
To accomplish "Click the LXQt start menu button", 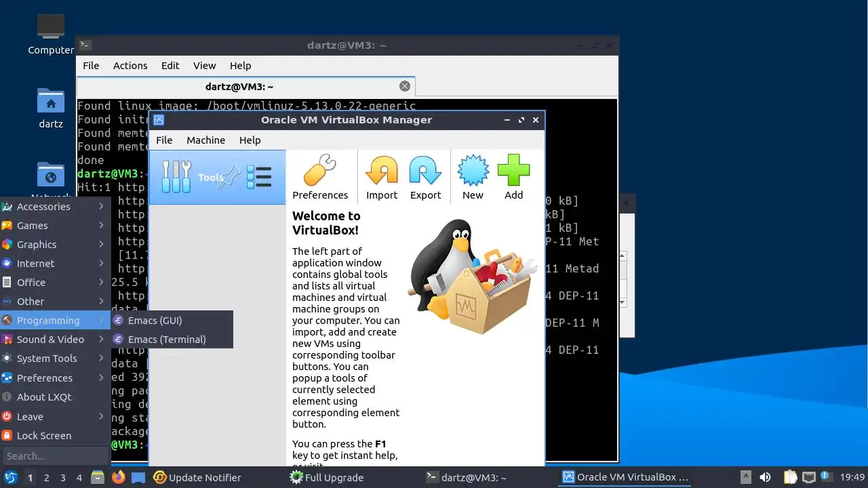I will tap(11, 477).
